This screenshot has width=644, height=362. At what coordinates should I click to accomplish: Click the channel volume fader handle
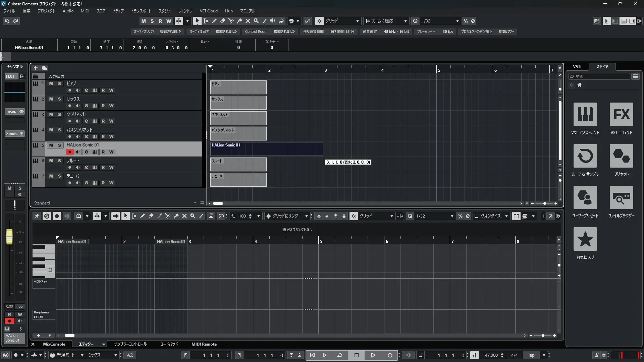click(9, 237)
